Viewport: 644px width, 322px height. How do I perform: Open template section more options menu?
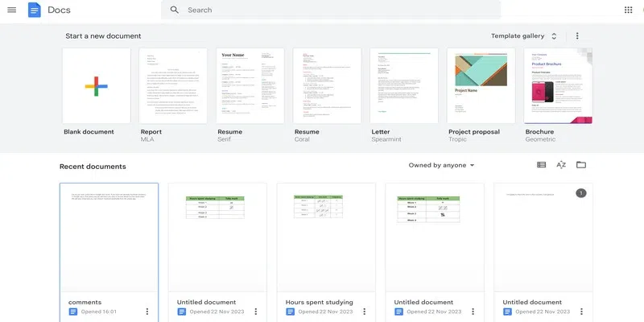point(577,35)
